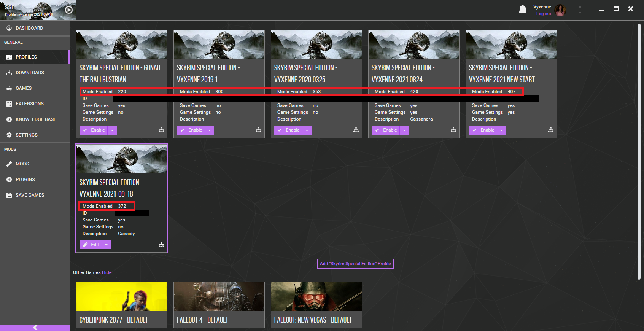Image resolution: width=644 pixels, height=331 pixels.
Task: Expand Enable dropdown for Gonad the Ballbustrian
Action: [112, 130]
